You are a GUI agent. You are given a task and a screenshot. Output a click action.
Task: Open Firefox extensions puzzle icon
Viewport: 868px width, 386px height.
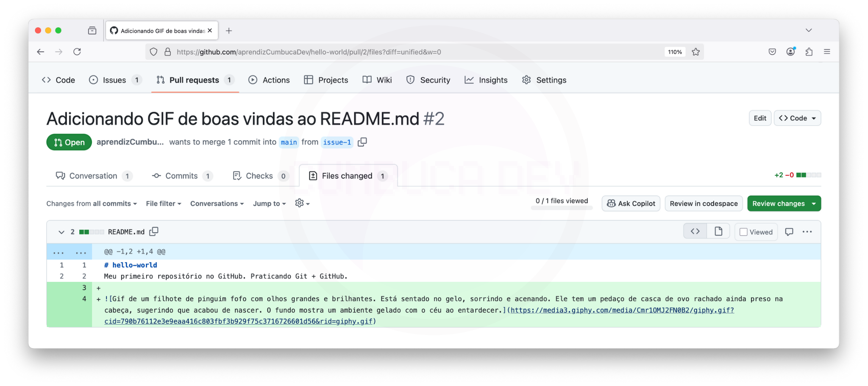[809, 52]
